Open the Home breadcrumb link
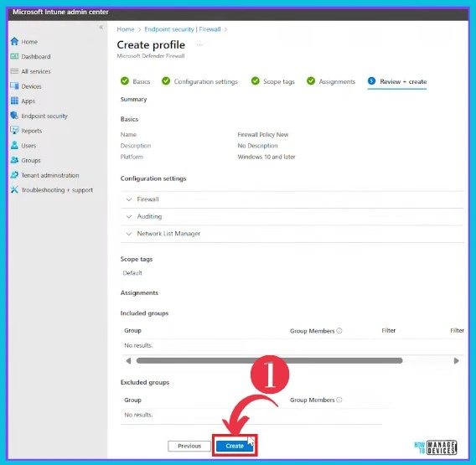476x465 pixels. tap(126, 29)
